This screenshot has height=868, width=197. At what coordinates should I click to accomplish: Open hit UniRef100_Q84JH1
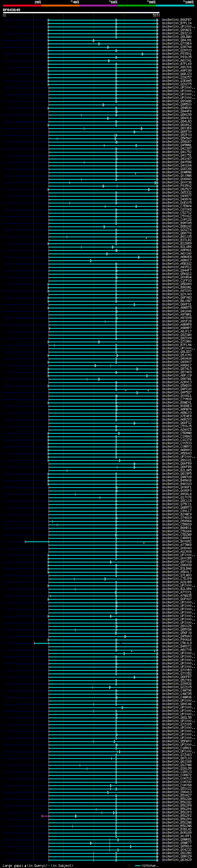(177, 40)
